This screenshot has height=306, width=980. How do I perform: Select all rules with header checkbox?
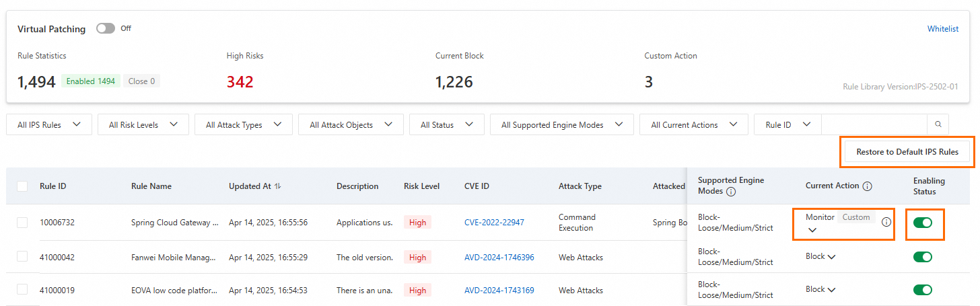click(22, 186)
